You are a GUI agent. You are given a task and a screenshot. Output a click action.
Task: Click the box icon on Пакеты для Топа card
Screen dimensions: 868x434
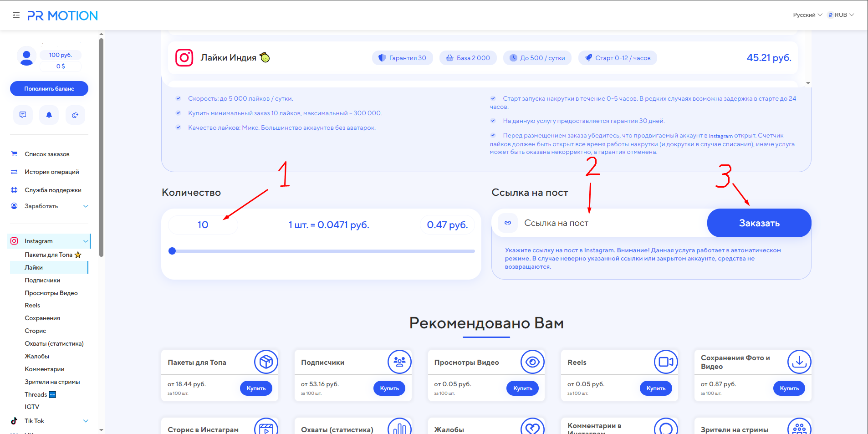click(266, 362)
